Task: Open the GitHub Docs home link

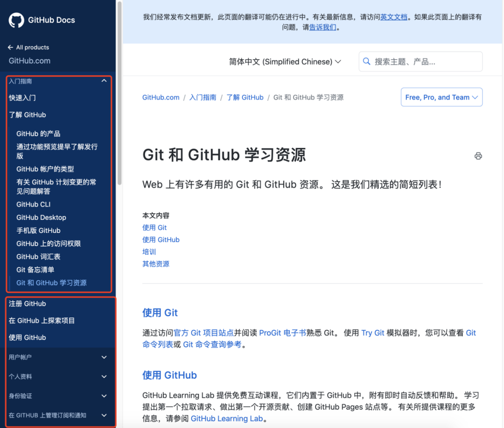Action: pyautogui.click(x=51, y=20)
